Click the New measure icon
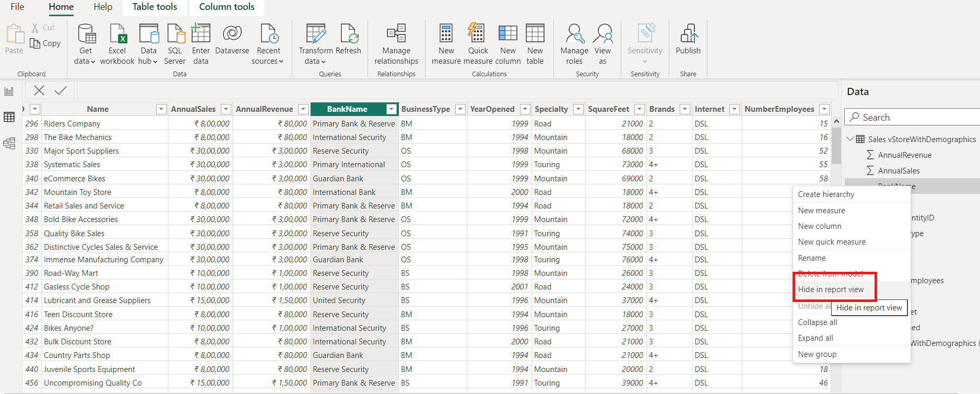 click(x=446, y=33)
